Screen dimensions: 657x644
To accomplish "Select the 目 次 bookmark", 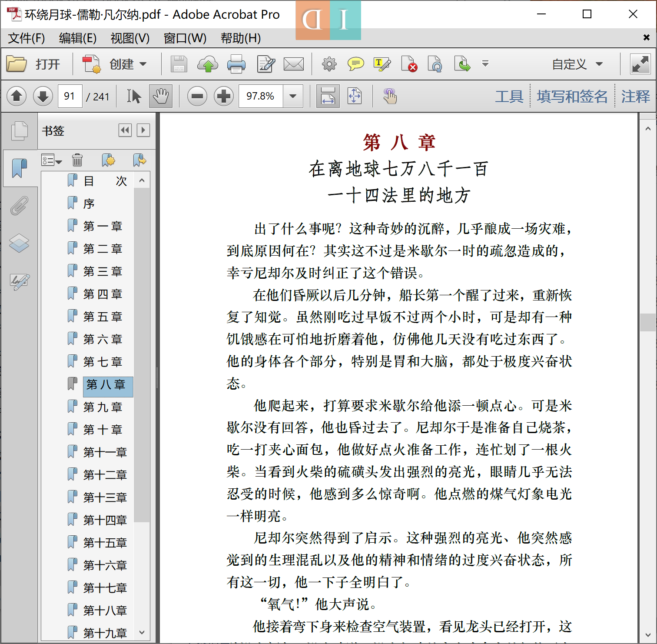I will [105, 181].
